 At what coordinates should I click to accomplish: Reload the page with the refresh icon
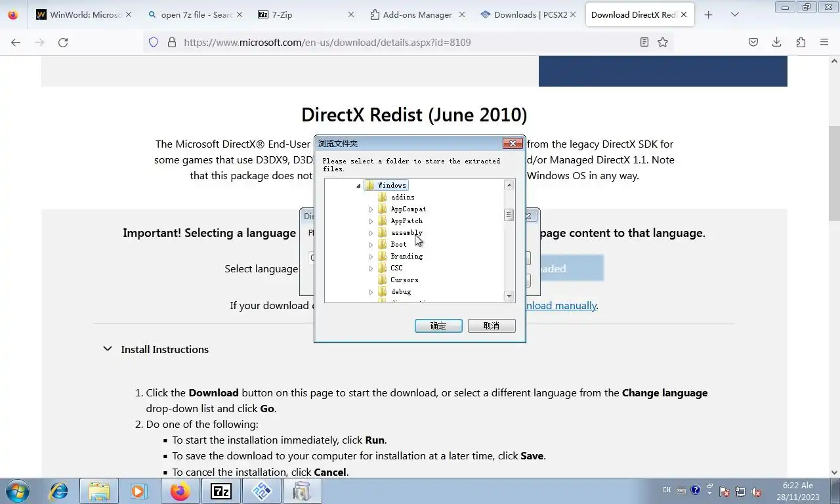63,42
